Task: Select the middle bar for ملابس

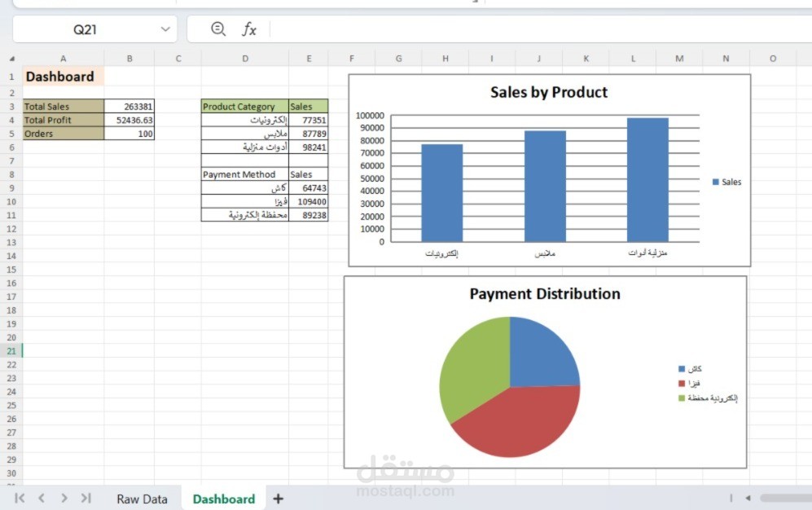Action: [545, 186]
